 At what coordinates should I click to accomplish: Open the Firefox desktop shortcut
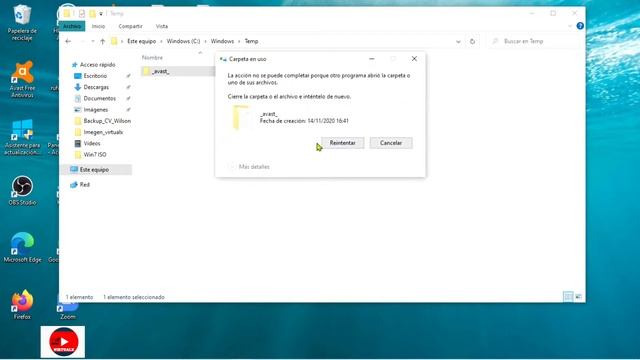point(22,304)
